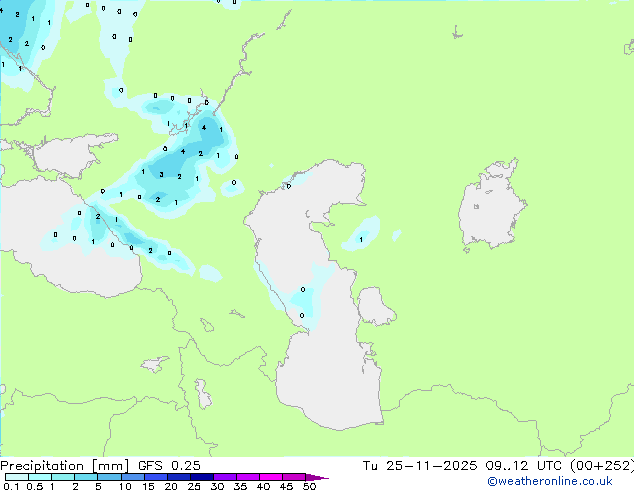Click the legend label "25"
The image size is (634, 490).
194,486
